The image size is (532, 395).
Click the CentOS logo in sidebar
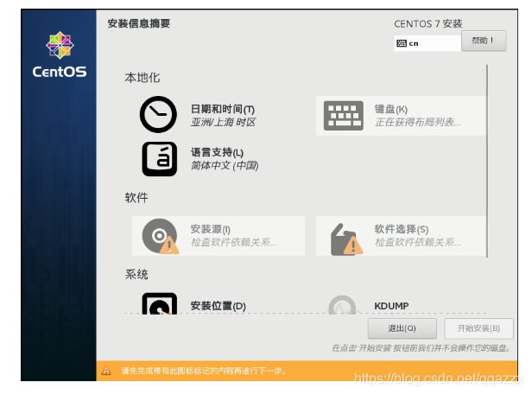(x=60, y=54)
